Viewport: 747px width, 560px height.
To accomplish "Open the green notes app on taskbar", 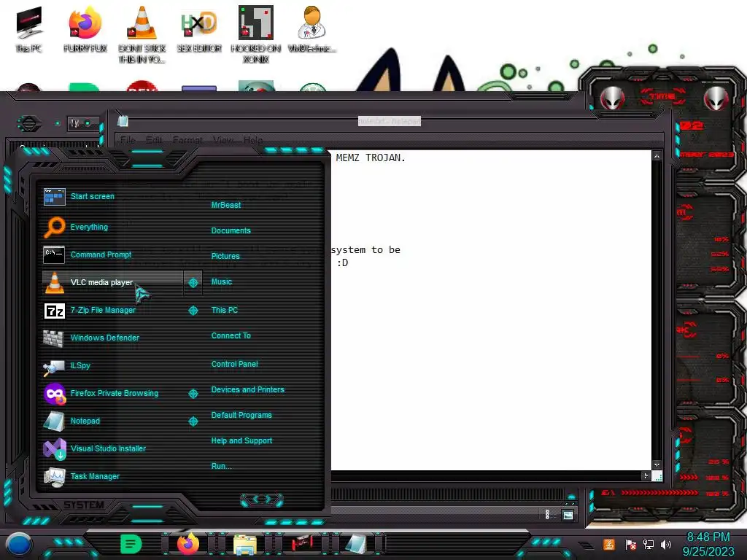I will tap(131, 544).
